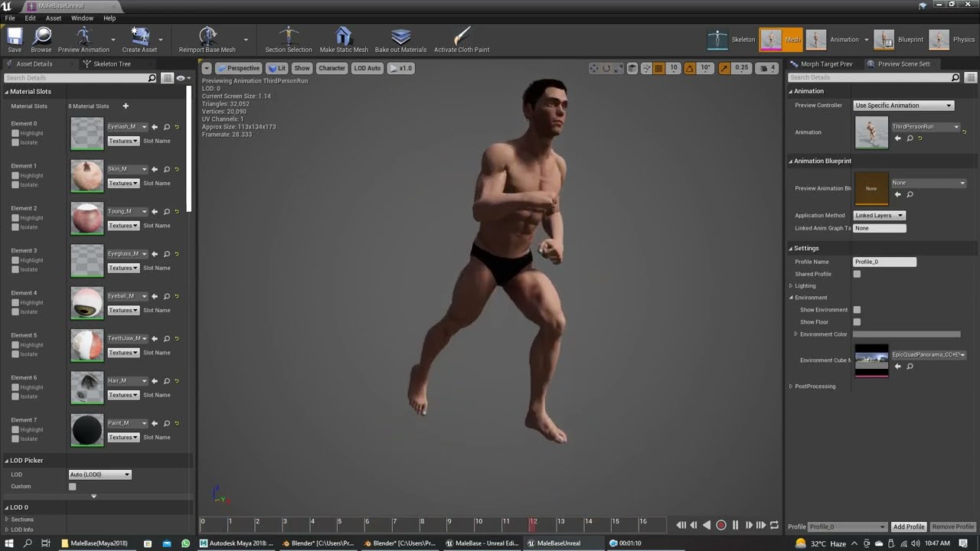Expand the PostProcessing section
Screen dimensions: 980x551
[791, 386]
